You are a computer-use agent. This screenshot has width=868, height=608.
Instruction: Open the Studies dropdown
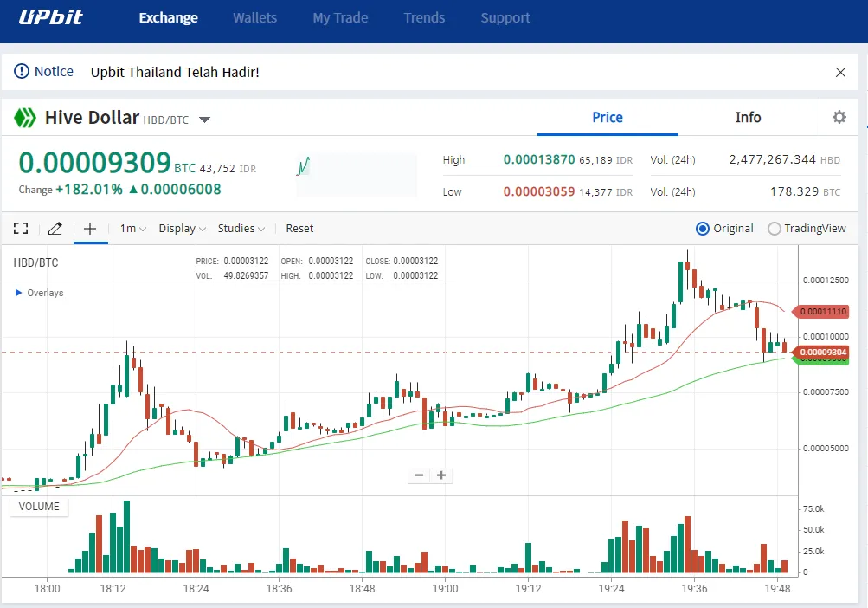pos(241,229)
